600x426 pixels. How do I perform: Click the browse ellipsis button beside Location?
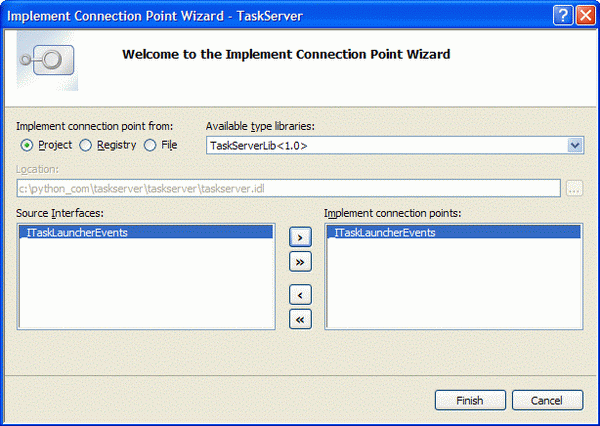point(574,188)
